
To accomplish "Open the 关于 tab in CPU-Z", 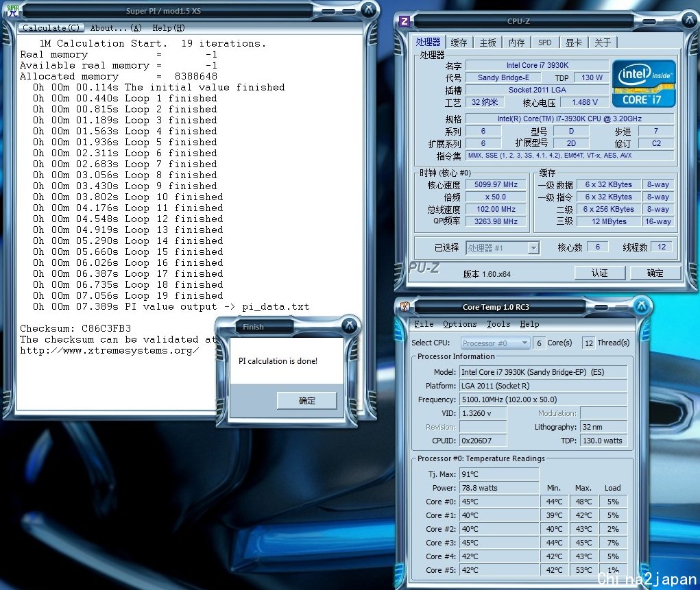I will (603, 42).
